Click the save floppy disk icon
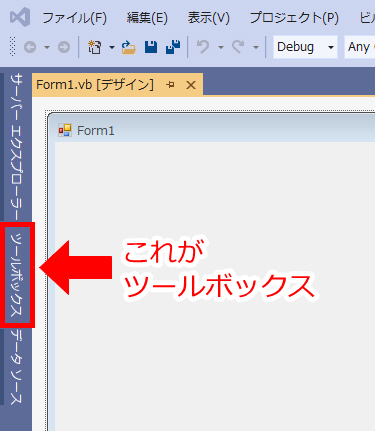Image resolution: width=375 pixels, height=431 pixels. (x=151, y=47)
